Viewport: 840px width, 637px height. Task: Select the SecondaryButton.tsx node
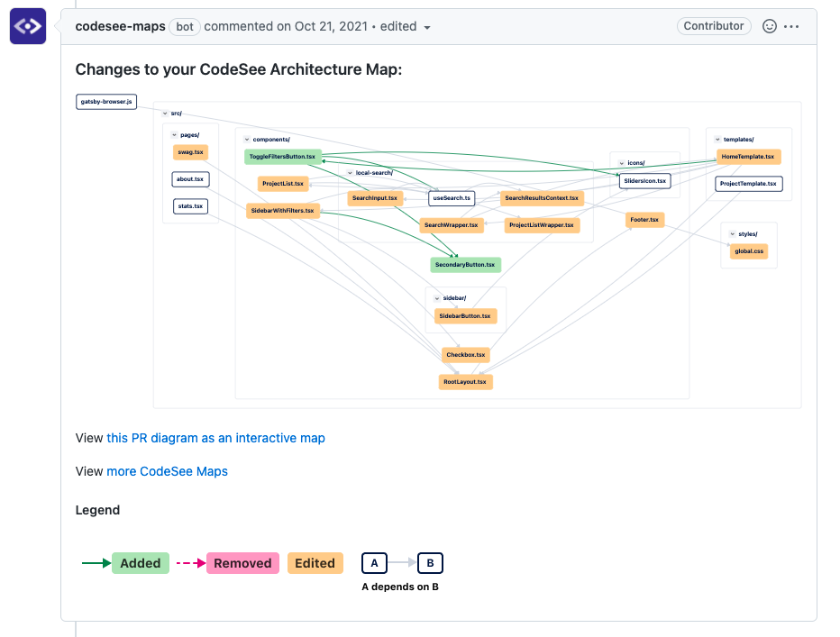click(x=465, y=265)
